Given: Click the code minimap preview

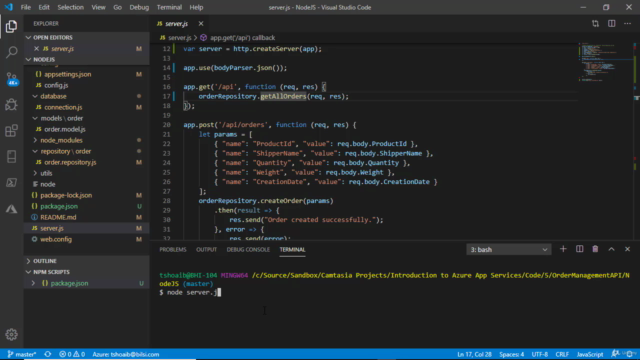Looking at the screenshot, I should coord(606,61).
